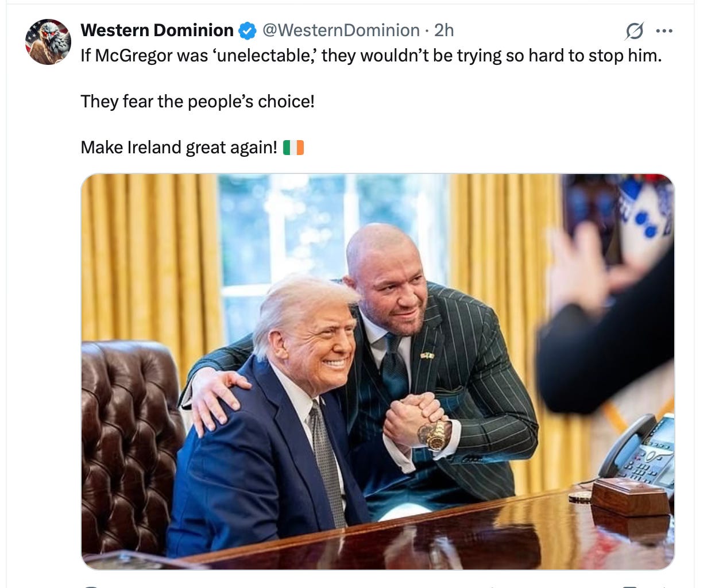The width and height of the screenshot is (719, 588).
Task: Open the three-dot more options menu
Action: click(x=664, y=31)
